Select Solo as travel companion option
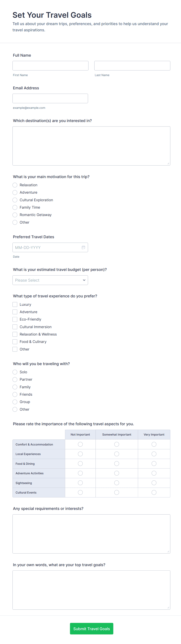The image size is (181, 644). 15,372
